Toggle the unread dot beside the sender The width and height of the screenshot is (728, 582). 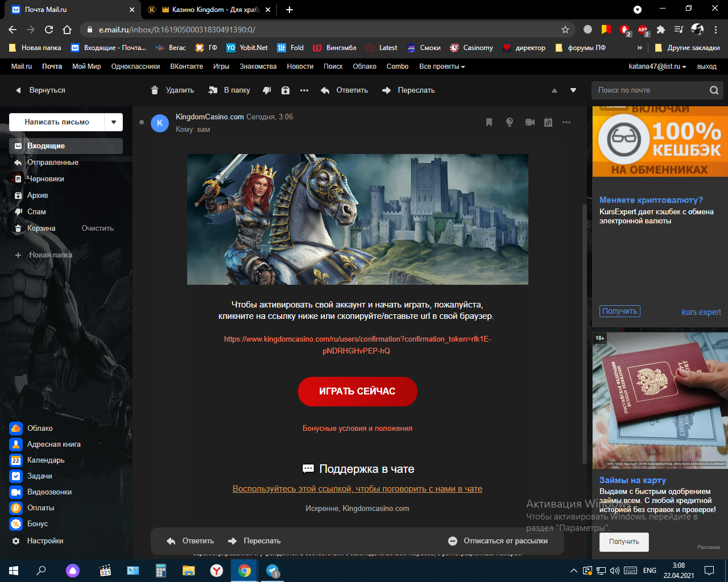pos(142,122)
